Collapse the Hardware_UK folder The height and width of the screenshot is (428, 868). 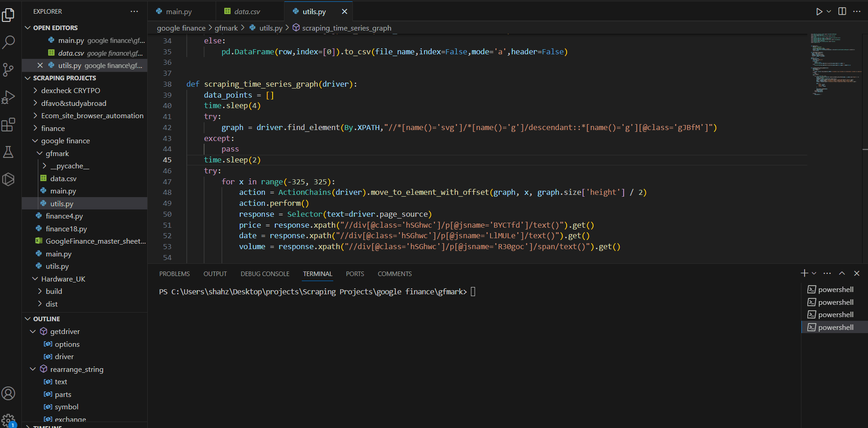click(x=84, y=279)
